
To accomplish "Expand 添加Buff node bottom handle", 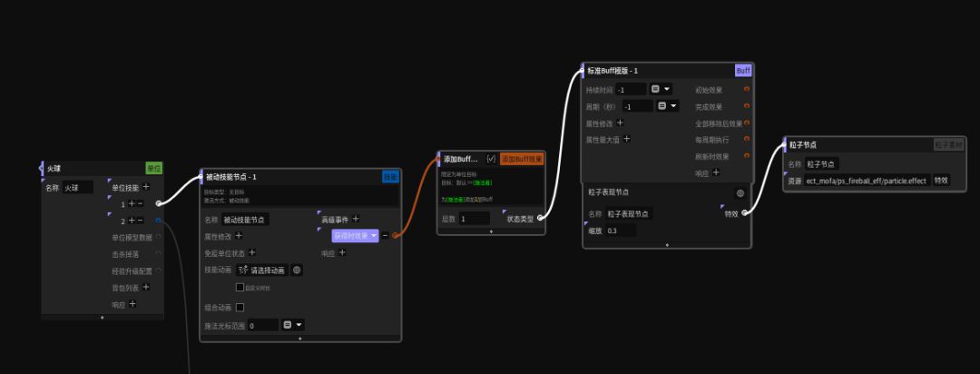I will [x=491, y=231].
